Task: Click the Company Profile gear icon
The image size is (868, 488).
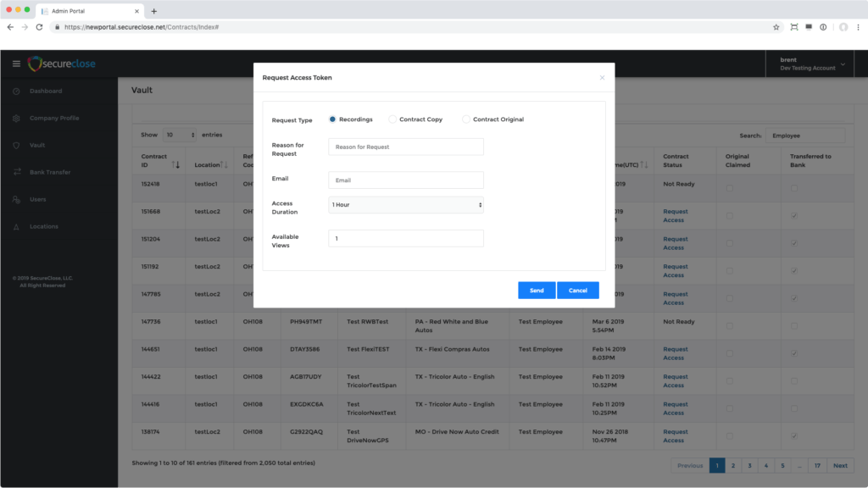Action: 16,118
